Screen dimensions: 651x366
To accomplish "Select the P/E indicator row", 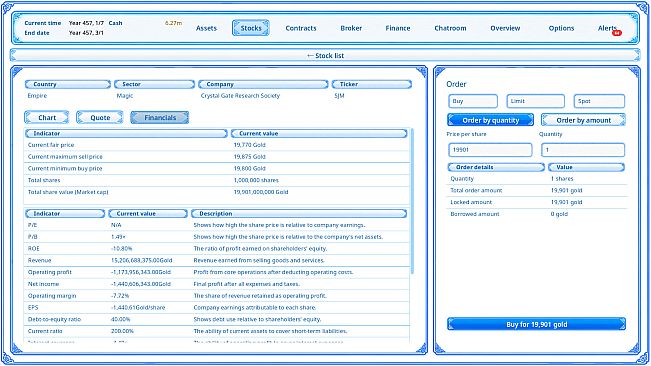I will pos(217,225).
